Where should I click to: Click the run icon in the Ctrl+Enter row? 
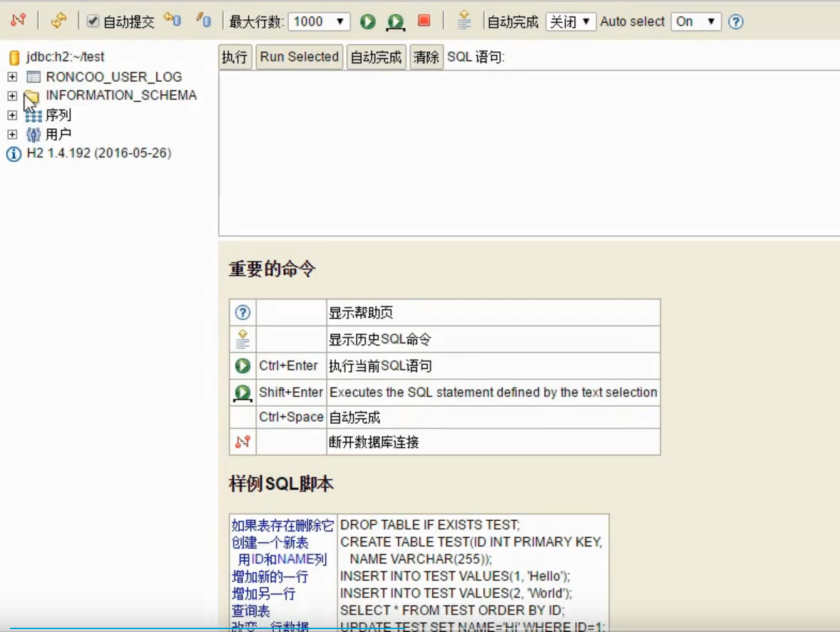[x=242, y=366]
